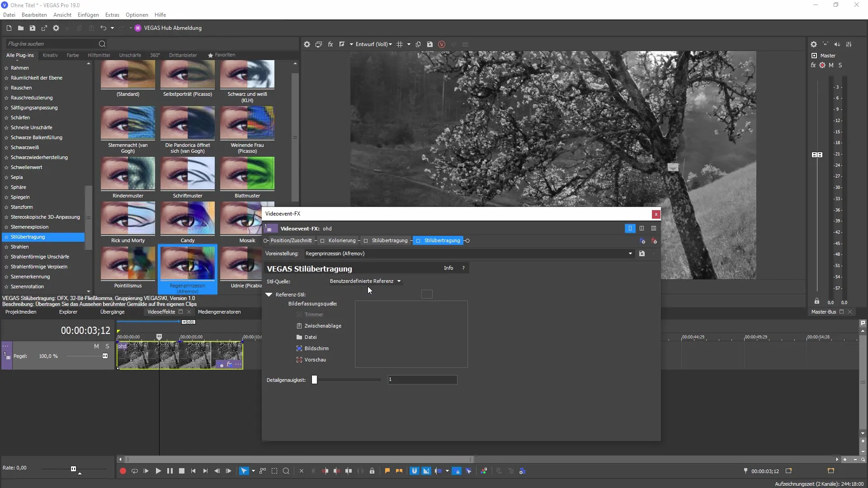Copy snapshot to clipboard in preview toolbar
This screenshot has width=868, height=488.
tap(418, 44)
